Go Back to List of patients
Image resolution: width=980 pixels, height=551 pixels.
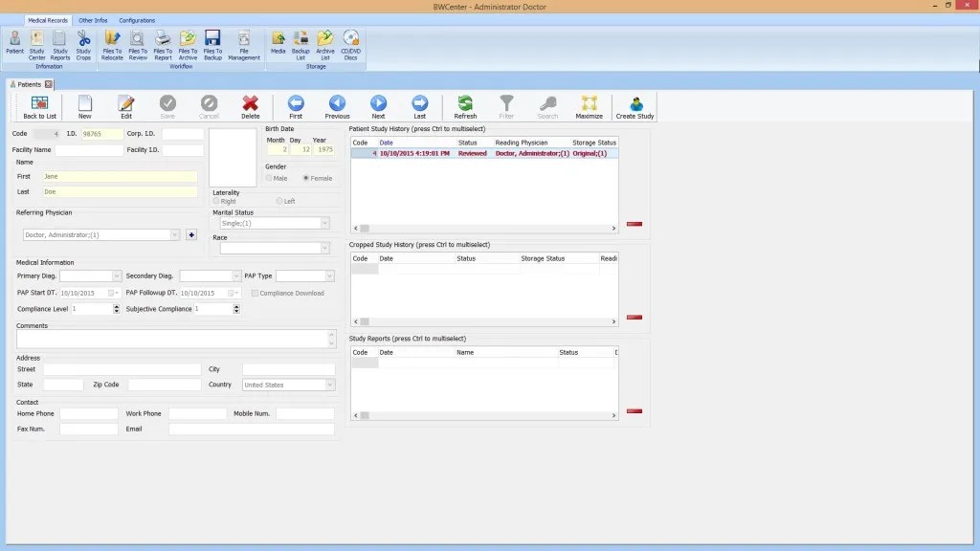tap(39, 107)
